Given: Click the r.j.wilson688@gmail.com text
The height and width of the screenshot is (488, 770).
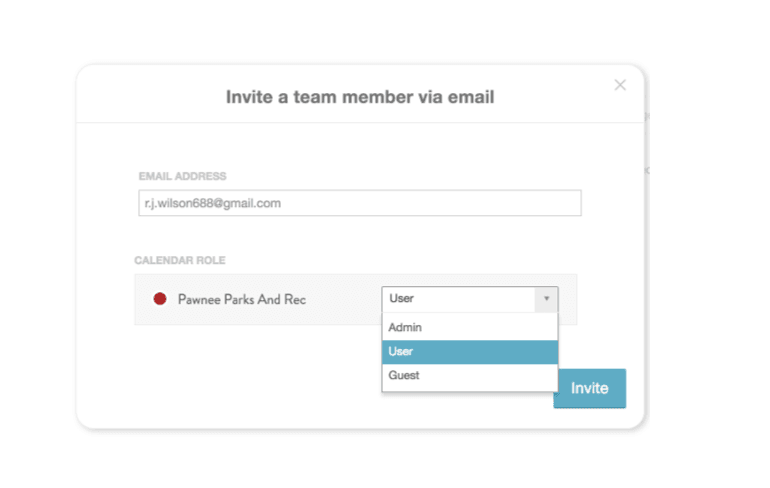Looking at the screenshot, I should pos(211,203).
